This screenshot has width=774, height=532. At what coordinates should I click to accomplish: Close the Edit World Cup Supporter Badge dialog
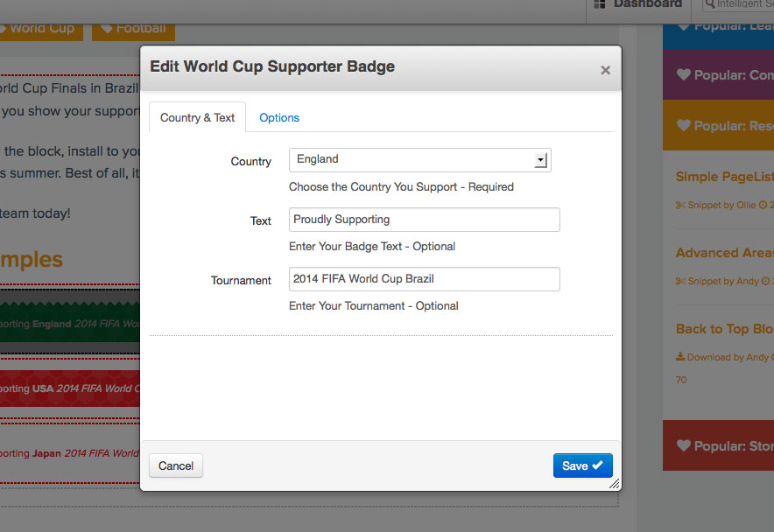(605, 70)
